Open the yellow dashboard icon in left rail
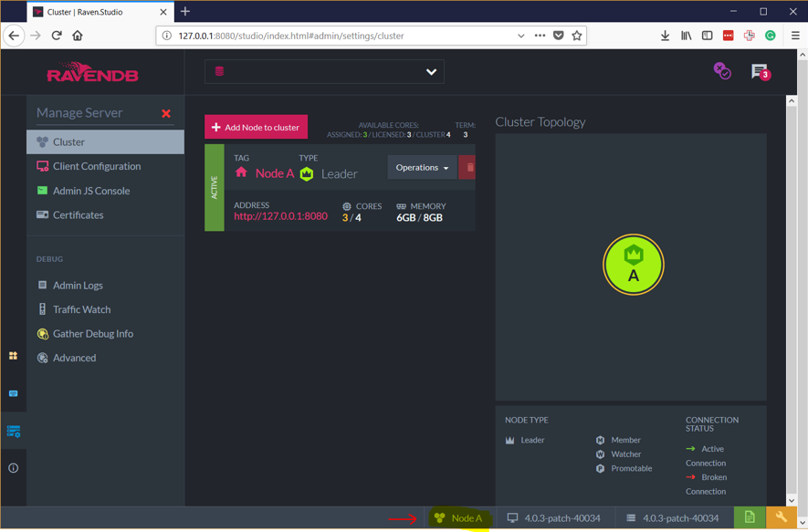The image size is (808, 532). pos(14,356)
